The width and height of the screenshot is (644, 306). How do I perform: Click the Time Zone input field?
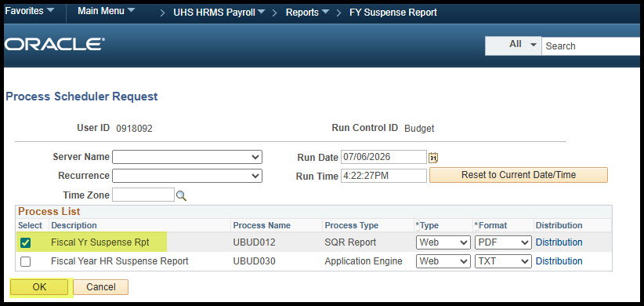pos(143,195)
